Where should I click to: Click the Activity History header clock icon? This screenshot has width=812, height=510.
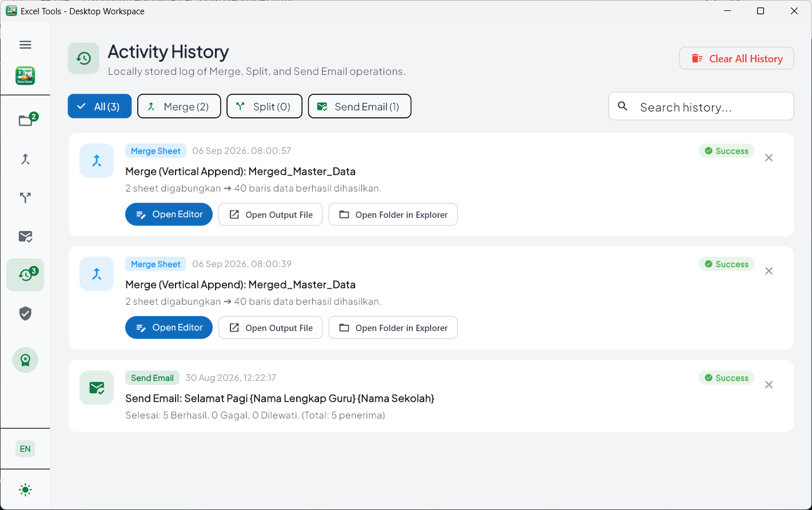83,58
